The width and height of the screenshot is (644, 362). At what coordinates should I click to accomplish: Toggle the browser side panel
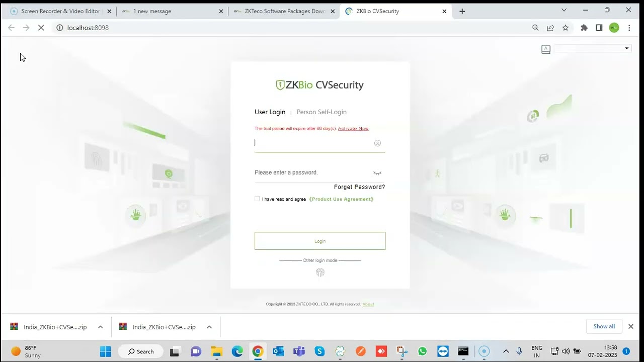point(599,28)
